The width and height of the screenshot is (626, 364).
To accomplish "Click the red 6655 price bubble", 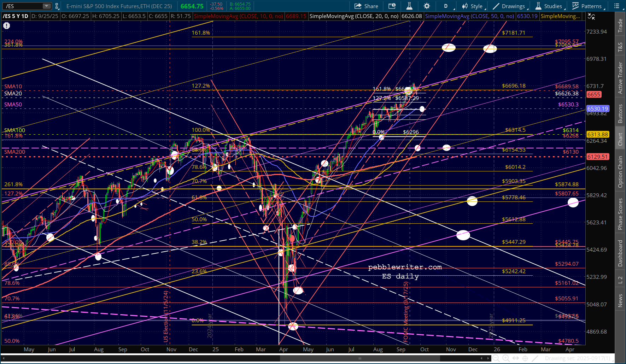I will (x=594, y=94).
